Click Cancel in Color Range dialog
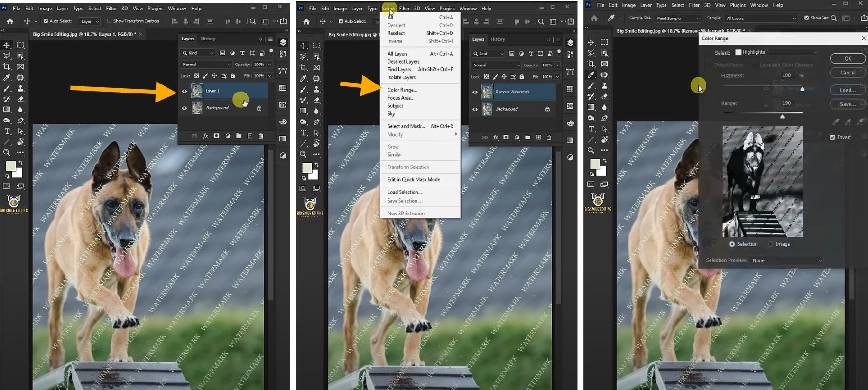The height and width of the screenshot is (390, 868). click(848, 73)
